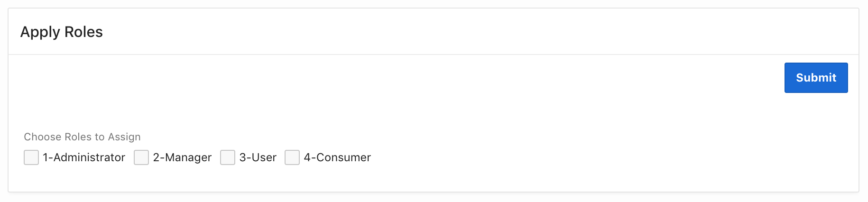Submit the selected role assignments

point(816,78)
